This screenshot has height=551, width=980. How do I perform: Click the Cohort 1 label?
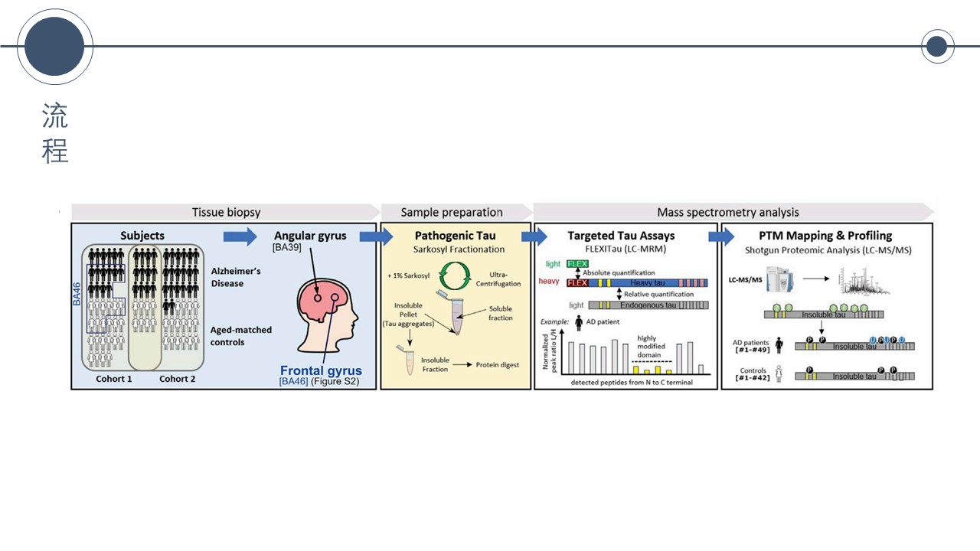(116, 379)
